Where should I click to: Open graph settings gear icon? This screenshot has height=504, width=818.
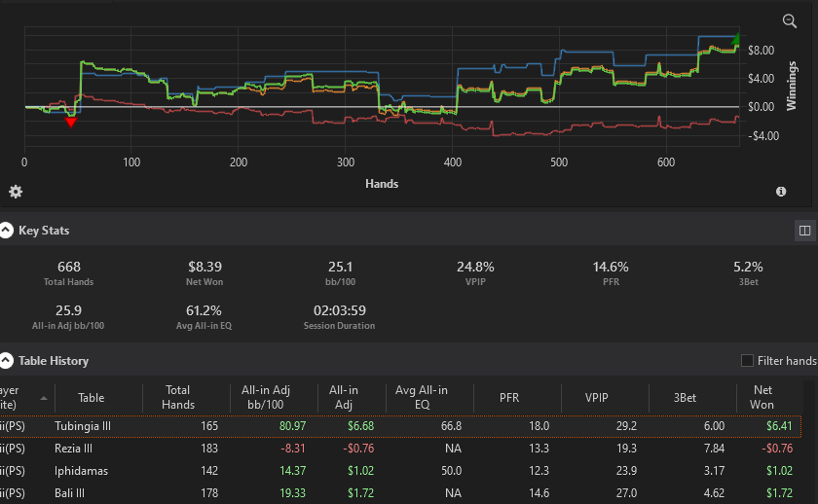[16, 192]
